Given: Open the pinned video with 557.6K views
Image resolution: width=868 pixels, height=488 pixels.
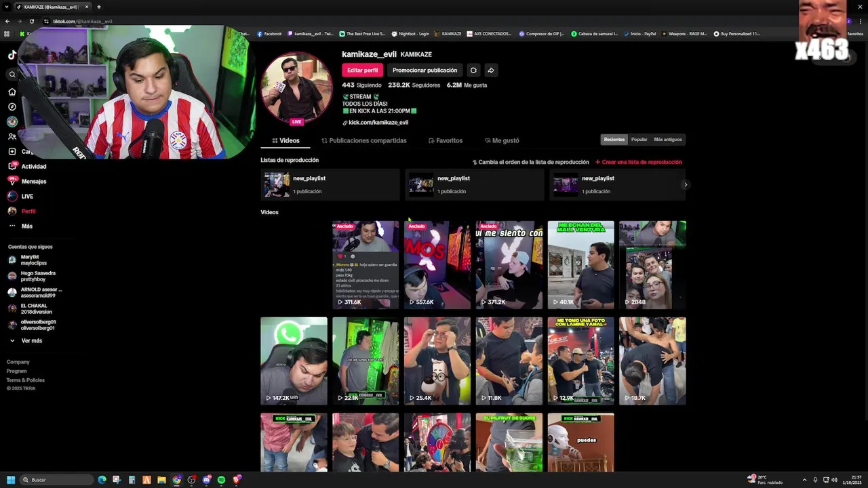Looking at the screenshot, I should click(437, 265).
